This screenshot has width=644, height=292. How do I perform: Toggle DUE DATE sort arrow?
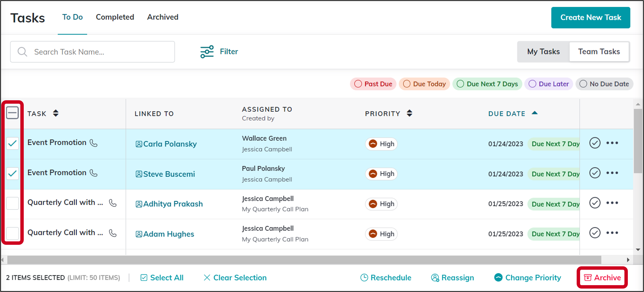(x=535, y=113)
